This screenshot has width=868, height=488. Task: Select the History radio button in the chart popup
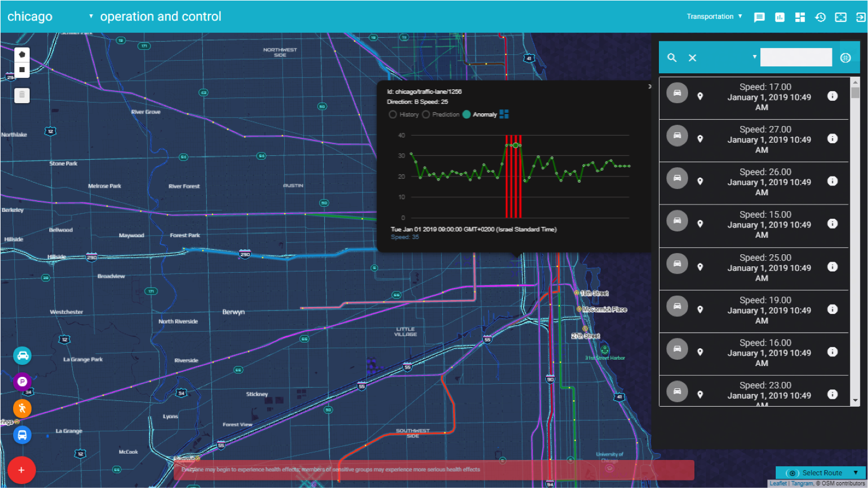(394, 114)
